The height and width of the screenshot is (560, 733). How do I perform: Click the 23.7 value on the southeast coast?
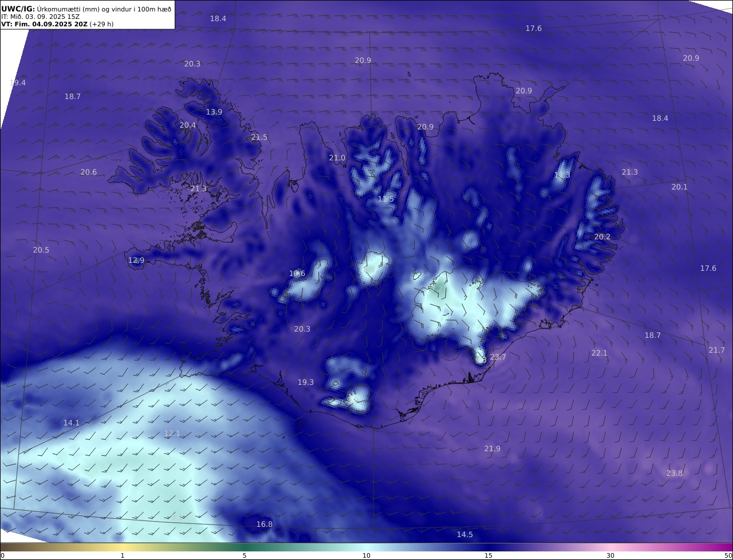(x=498, y=357)
